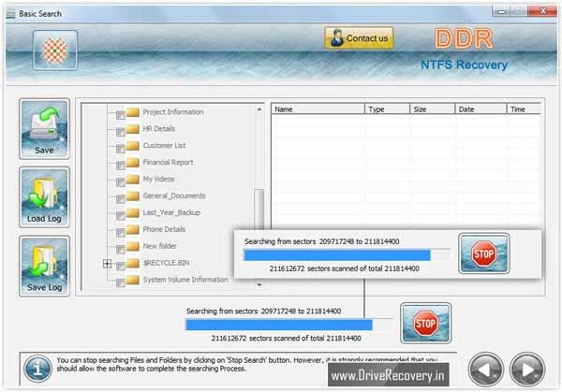Sort by the Date column header
This screenshot has width=562, height=392.
tap(481, 109)
